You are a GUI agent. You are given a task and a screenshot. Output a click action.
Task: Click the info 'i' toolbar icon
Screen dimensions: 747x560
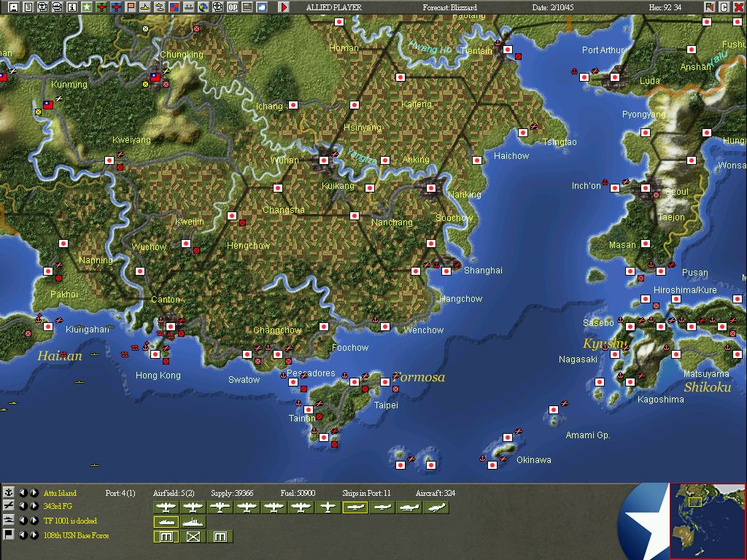point(72,7)
